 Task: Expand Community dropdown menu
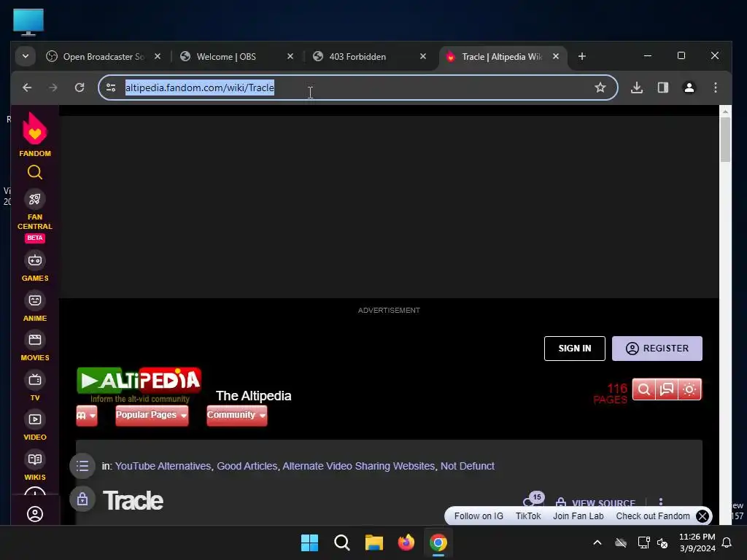(237, 415)
